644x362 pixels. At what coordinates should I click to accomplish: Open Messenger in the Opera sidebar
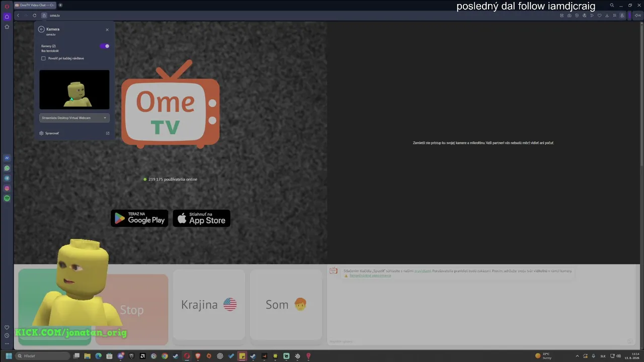pos(7,158)
